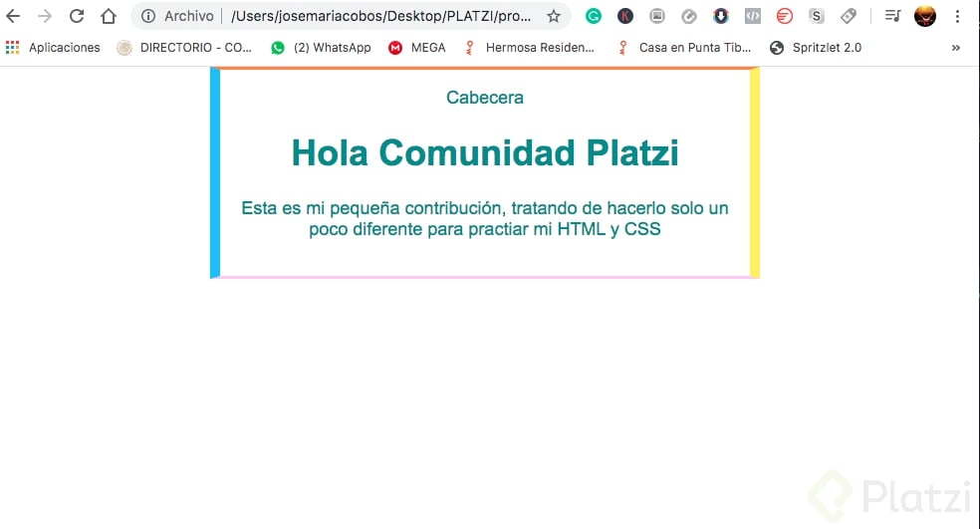Open the Chrome three-dot menu

point(957,16)
